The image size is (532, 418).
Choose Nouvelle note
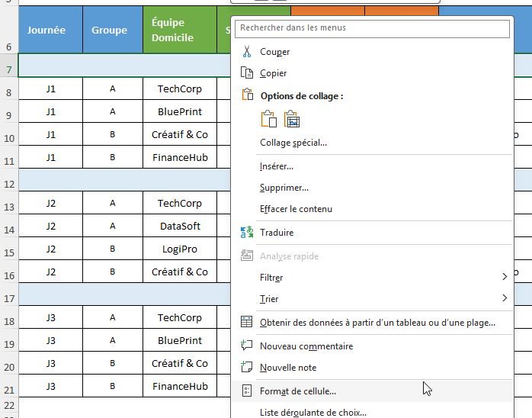372,368
